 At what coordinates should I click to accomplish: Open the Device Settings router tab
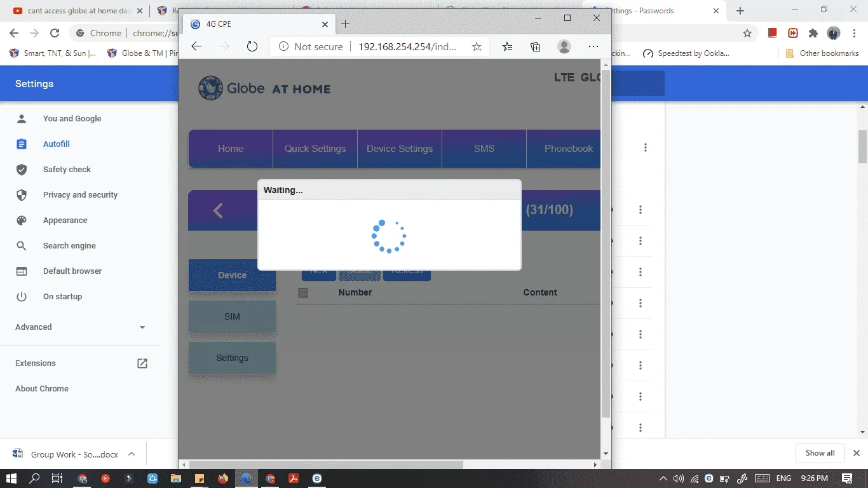400,149
